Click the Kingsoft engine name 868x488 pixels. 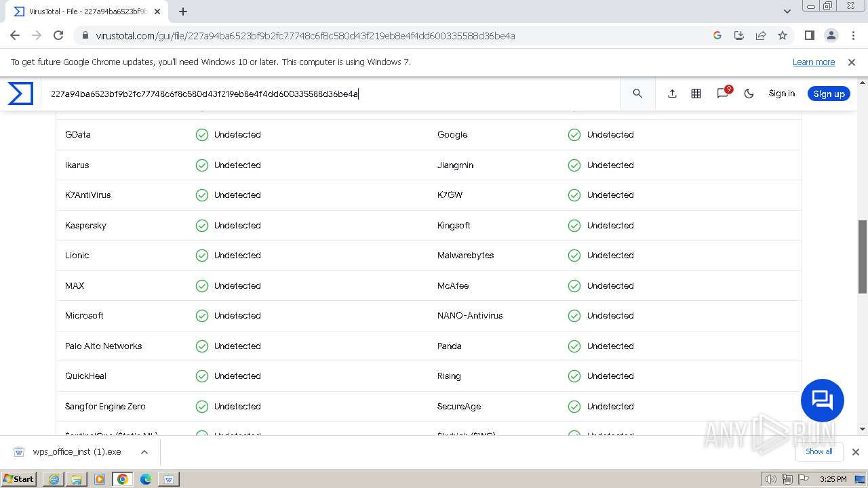[x=454, y=226]
